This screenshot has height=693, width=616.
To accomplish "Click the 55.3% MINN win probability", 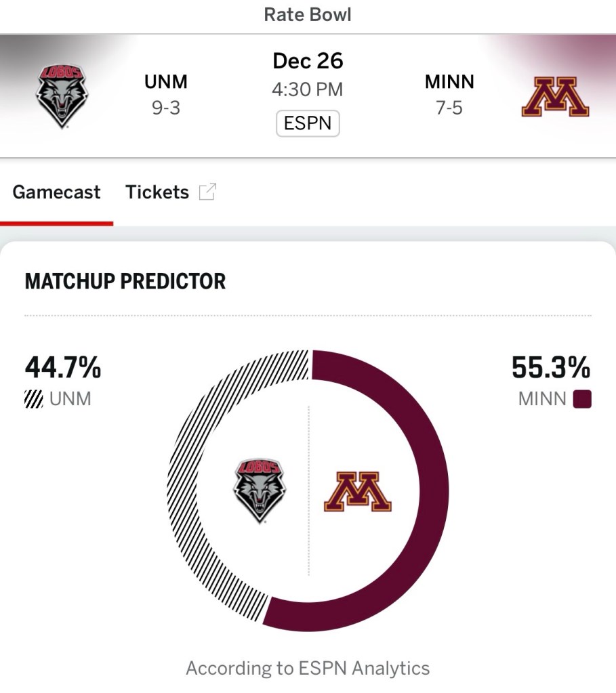I will click(x=550, y=368).
